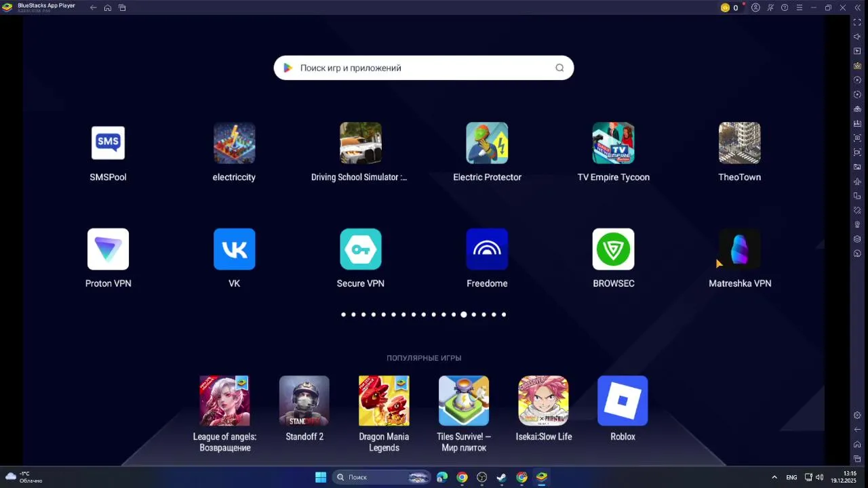This screenshot has width=868, height=488.
Task: Click the volume speaker icon in sidebar
Action: pyautogui.click(x=857, y=37)
